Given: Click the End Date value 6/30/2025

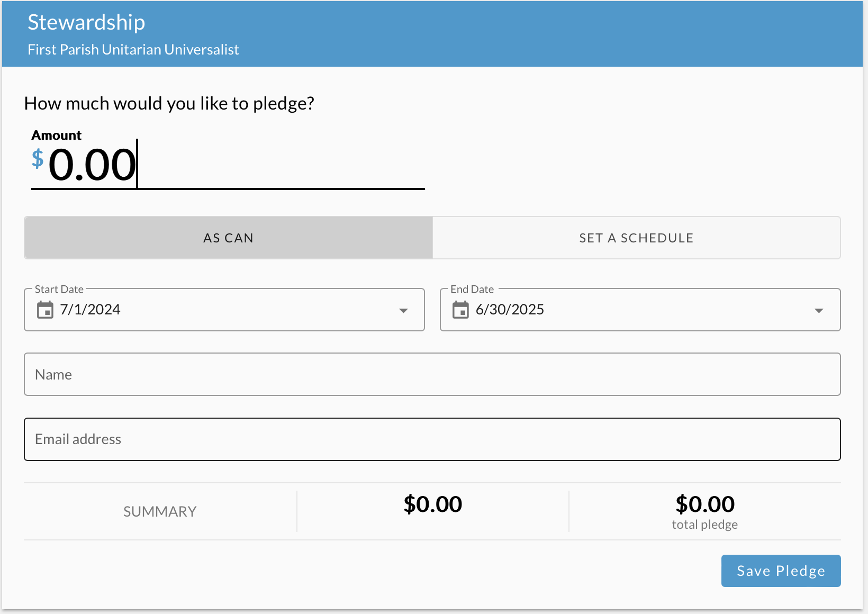Looking at the screenshot, I should pos(510,310).
